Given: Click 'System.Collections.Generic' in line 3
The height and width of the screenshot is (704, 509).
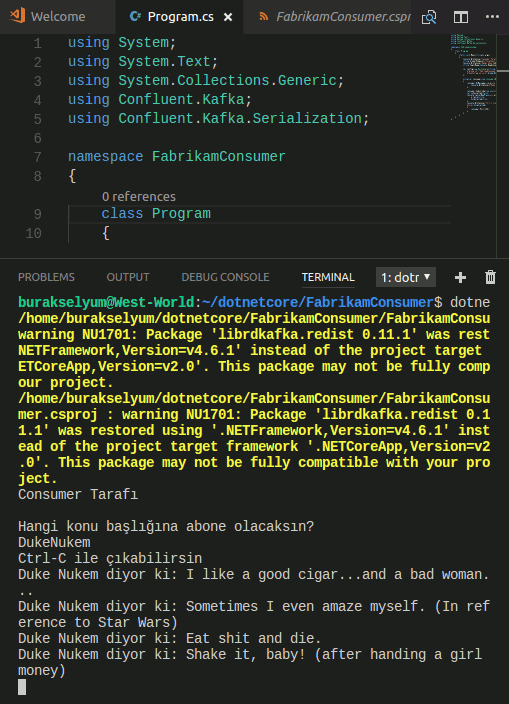Looking at the screenshot, I should click(x=228, y=80).
